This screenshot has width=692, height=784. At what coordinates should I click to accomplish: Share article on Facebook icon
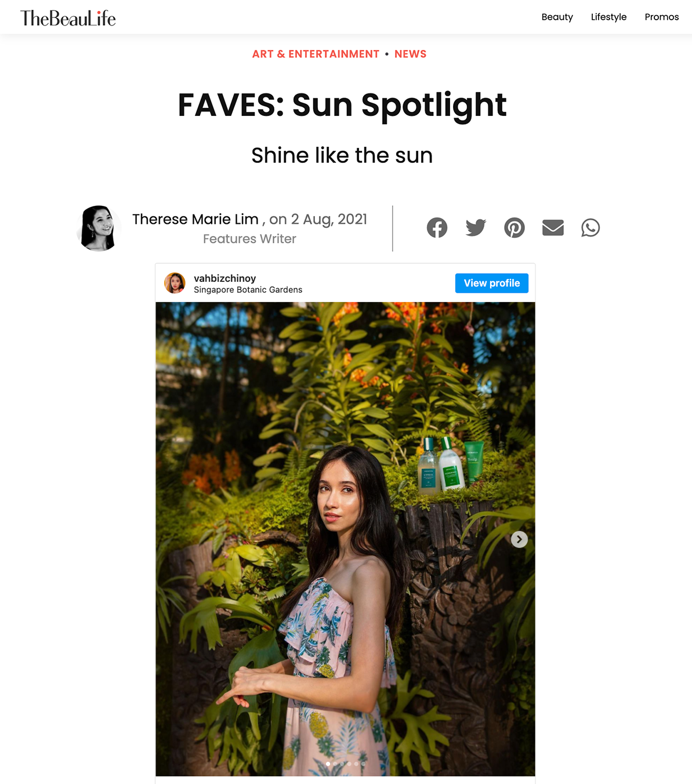point(437,228)
